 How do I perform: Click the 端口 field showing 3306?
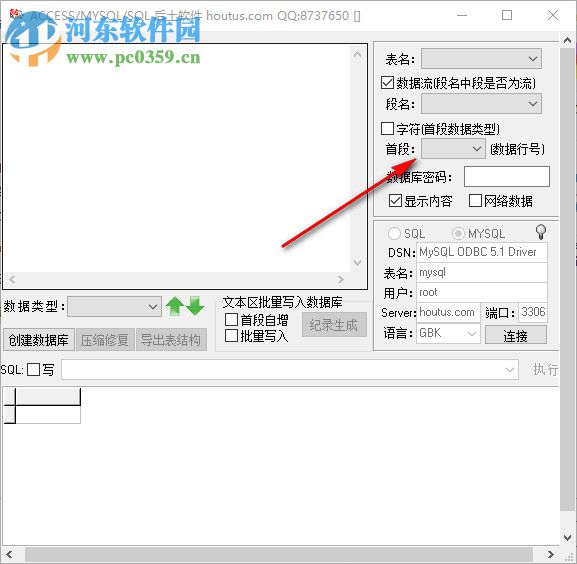coord(532,312)
